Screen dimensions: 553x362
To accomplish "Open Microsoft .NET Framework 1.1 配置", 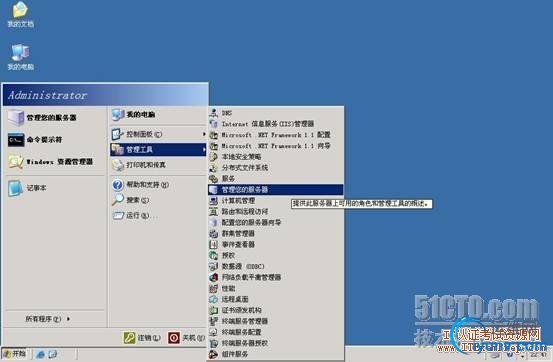I will coord(276,135).
